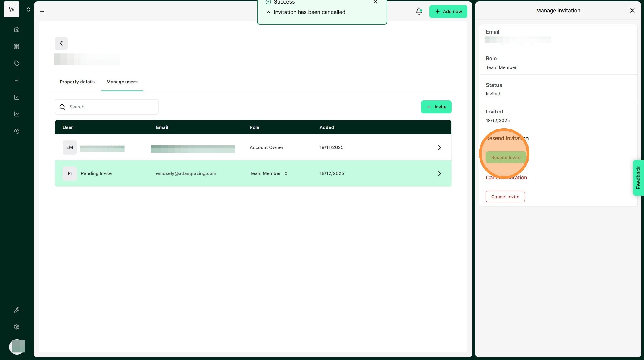
Task: Open settings gear in sidebar
Action: pyautogui.click(x=17, y=327)
